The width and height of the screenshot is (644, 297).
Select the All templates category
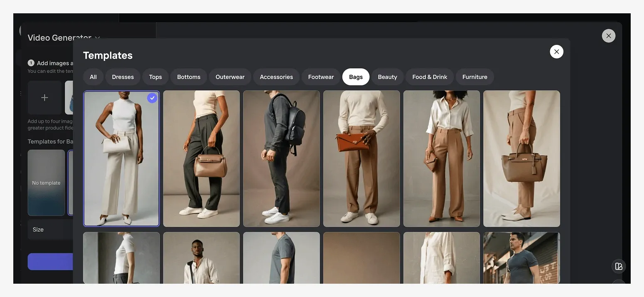93,77
